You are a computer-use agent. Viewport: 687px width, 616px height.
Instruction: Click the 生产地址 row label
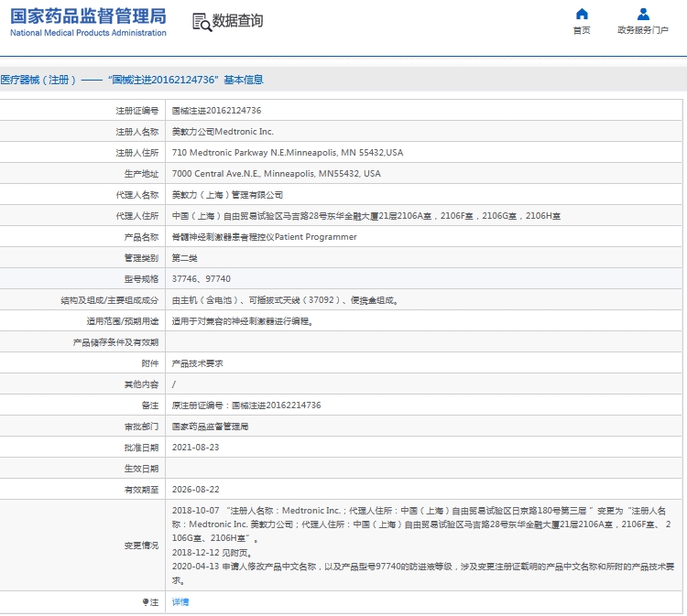141,174
